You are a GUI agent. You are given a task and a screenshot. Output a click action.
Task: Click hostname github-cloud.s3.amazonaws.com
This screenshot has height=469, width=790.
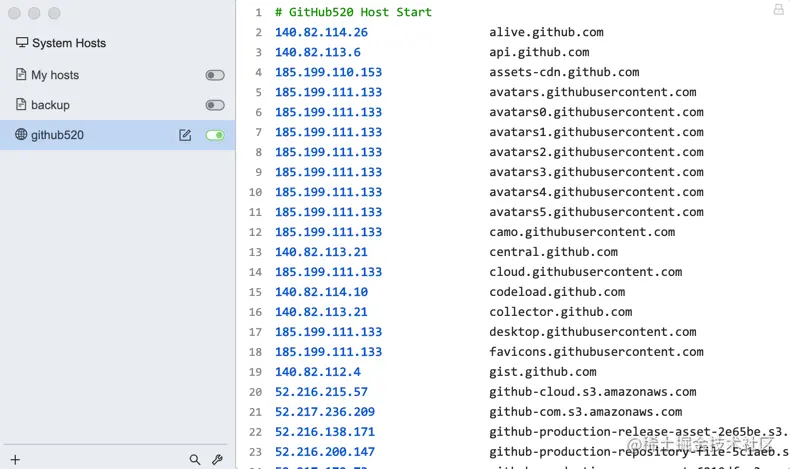click(592, 392)
